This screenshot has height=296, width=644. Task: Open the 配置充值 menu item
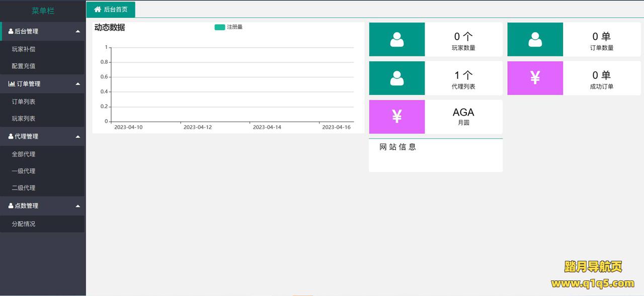pos(24,66)
